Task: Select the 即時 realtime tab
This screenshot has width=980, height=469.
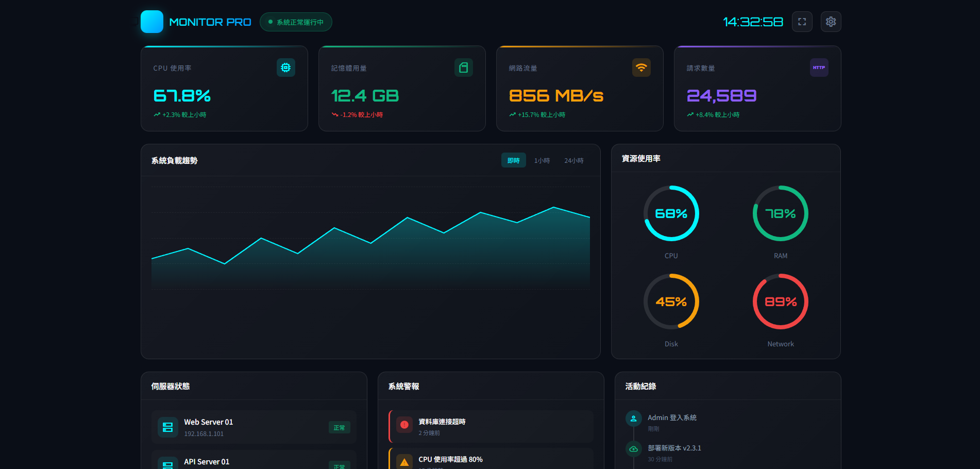Action: [x=513, y=160]
